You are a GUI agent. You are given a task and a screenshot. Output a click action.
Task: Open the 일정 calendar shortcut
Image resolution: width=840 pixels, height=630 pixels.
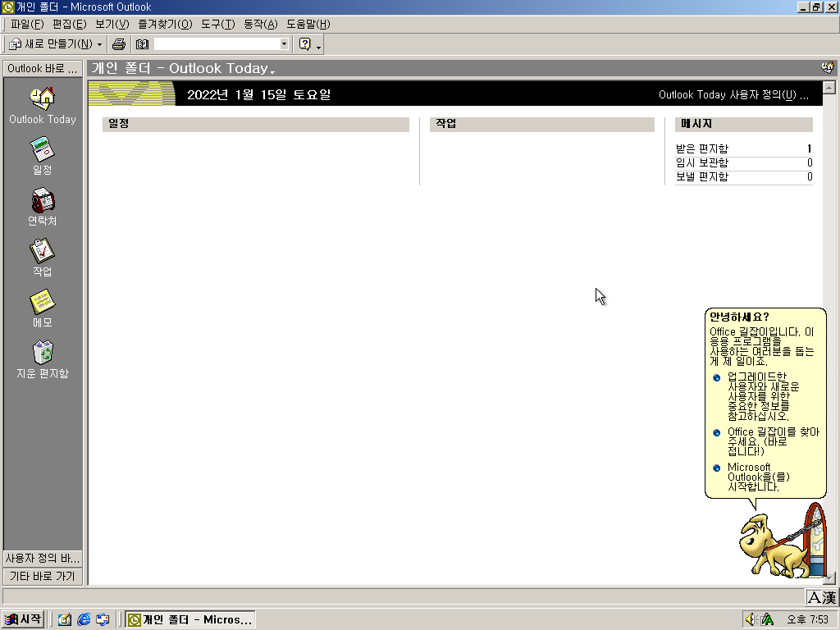click(43, 157)
